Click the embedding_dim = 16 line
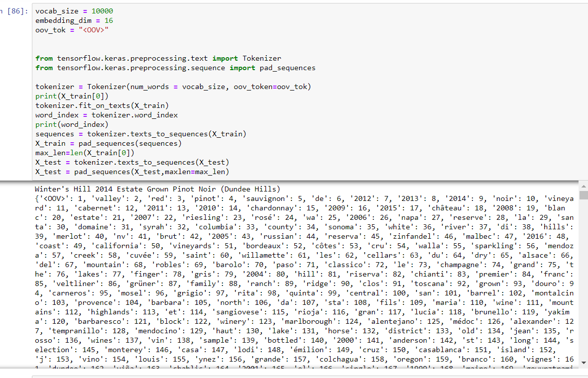 coord(74,20)
